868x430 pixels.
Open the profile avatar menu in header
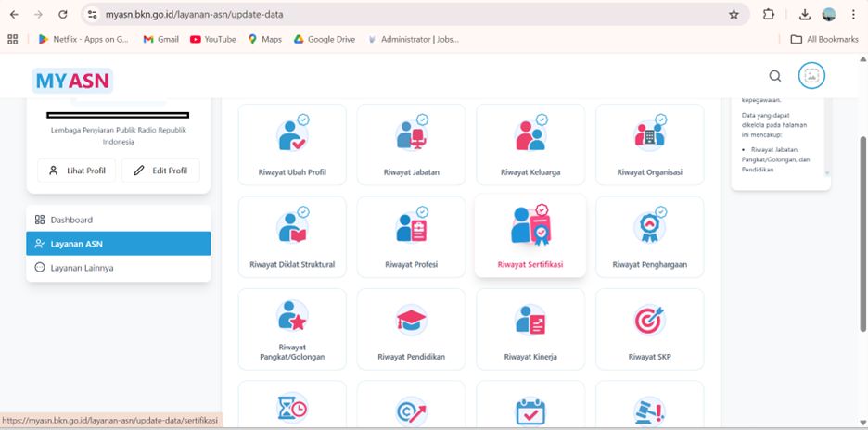[811, 76]
